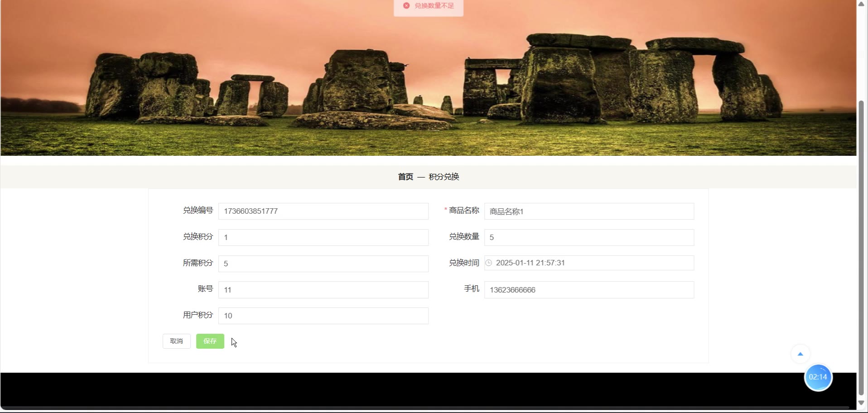Focus the 兑换编号 input field
The width and height of the screenshot is (868, 413).
click(x=323, y=211)
